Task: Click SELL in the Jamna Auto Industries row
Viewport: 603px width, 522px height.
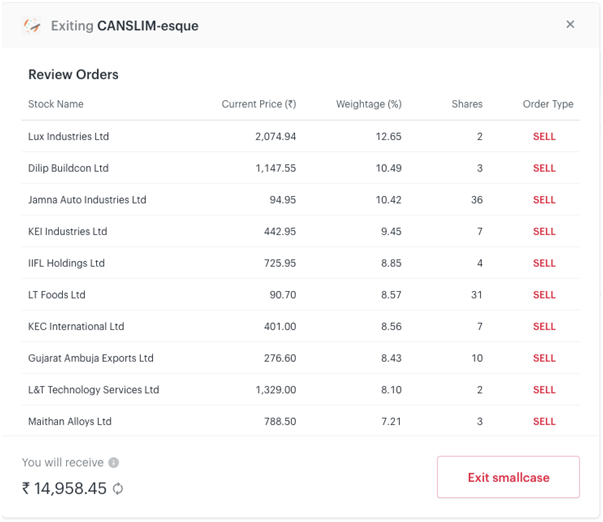Action: coord(544,200)
